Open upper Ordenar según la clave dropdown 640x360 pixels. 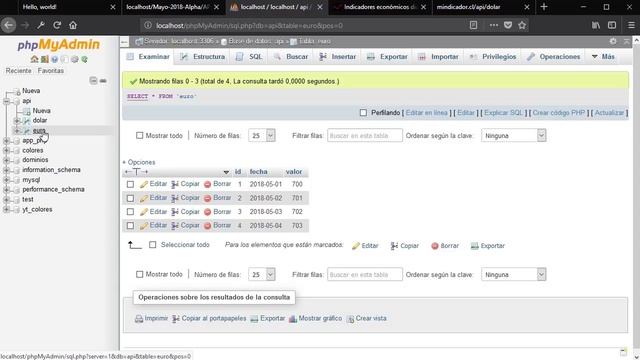[x=513, y=136]
